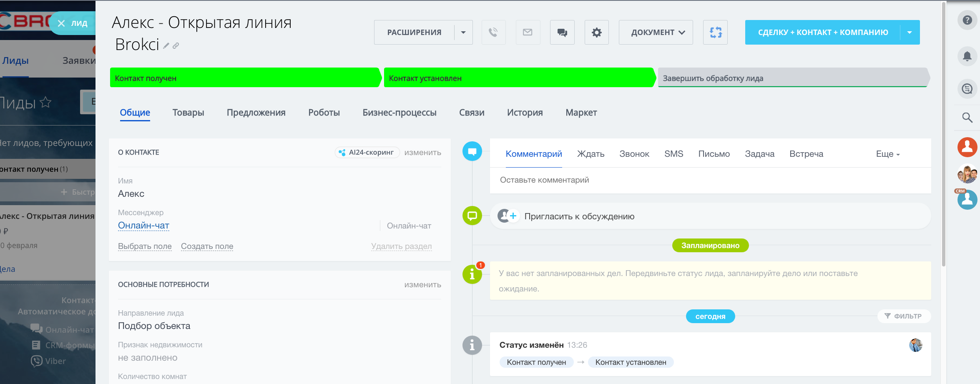Click the email envelope icon button
The height and width of the screenshot is (384, 980).
(528, 33)
